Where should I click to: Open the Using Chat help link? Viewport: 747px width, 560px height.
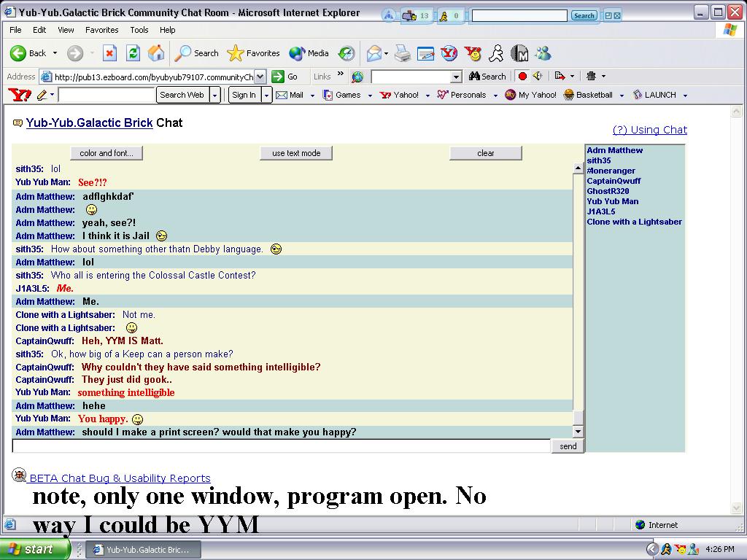650,130
